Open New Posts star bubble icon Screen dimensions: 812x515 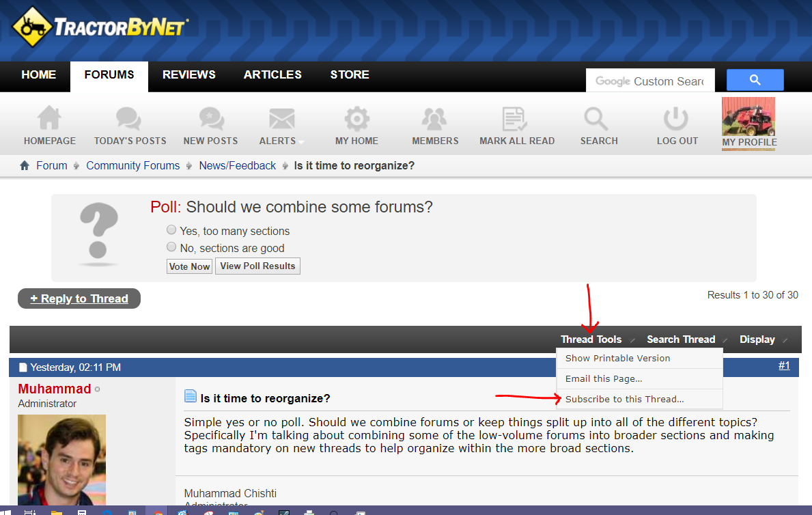coord(211,118)
